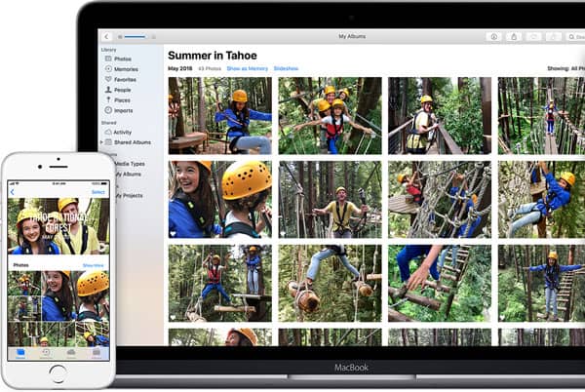Click the Search field in Photos toolbar
Screen dimensions: 585x392
pos(575,36)
